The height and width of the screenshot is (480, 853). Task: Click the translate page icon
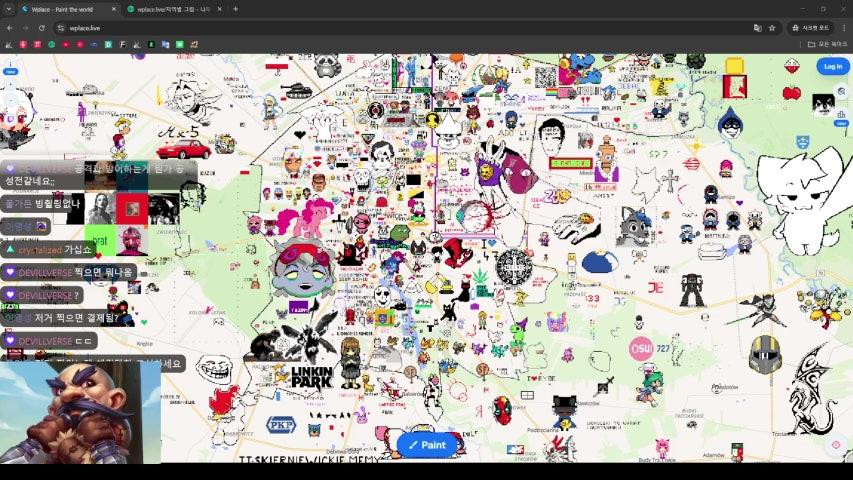[x=758, y=28]
